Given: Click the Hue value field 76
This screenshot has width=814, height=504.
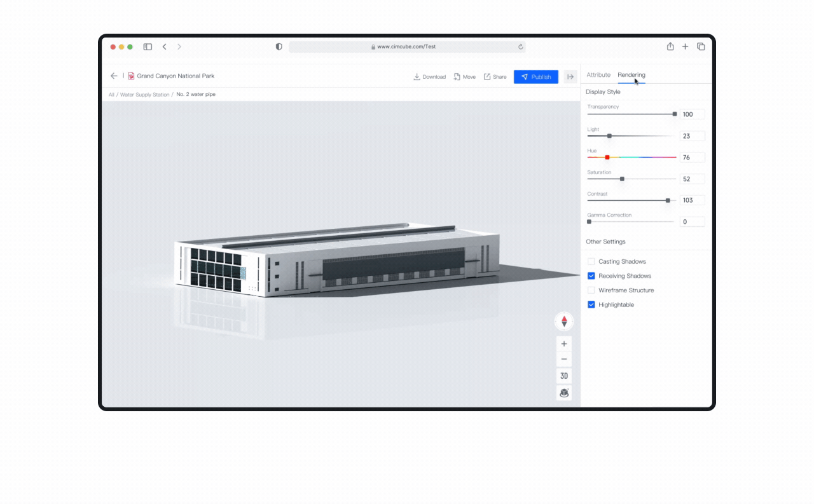Looking at the screenshot, I should 692,158.
